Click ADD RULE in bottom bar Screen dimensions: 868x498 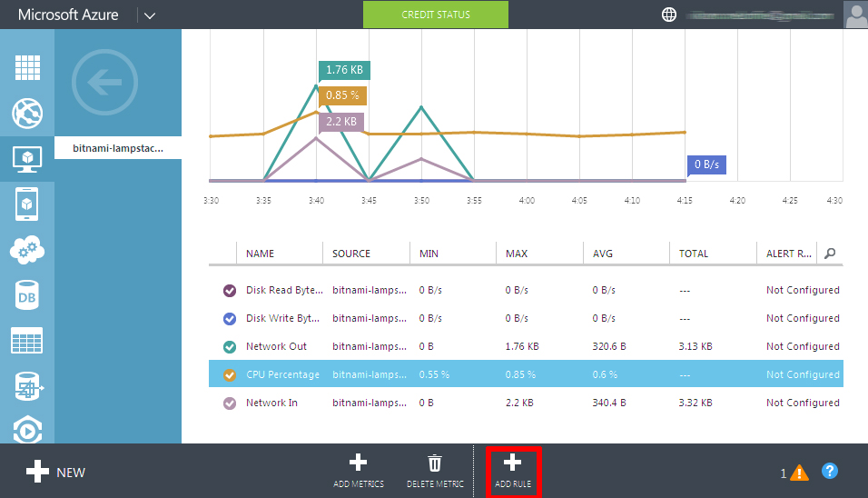tap(513, 472)
